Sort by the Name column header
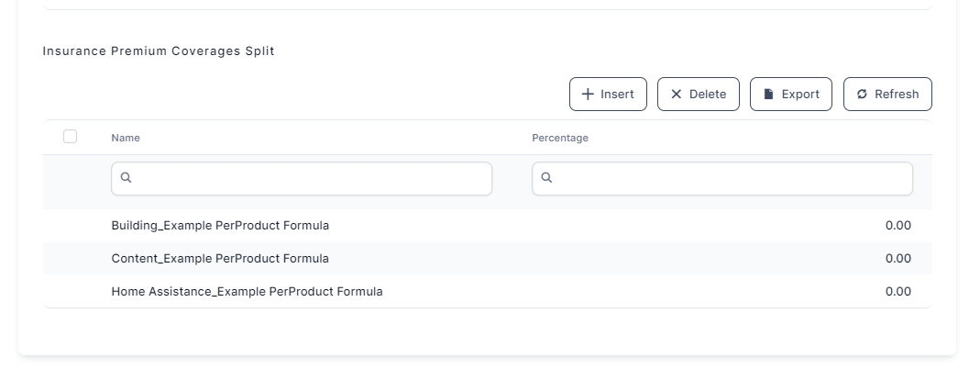 tap(126, 138)
